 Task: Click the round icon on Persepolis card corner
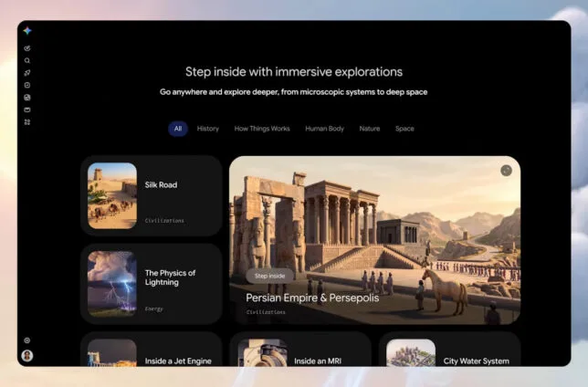[506, 171]
